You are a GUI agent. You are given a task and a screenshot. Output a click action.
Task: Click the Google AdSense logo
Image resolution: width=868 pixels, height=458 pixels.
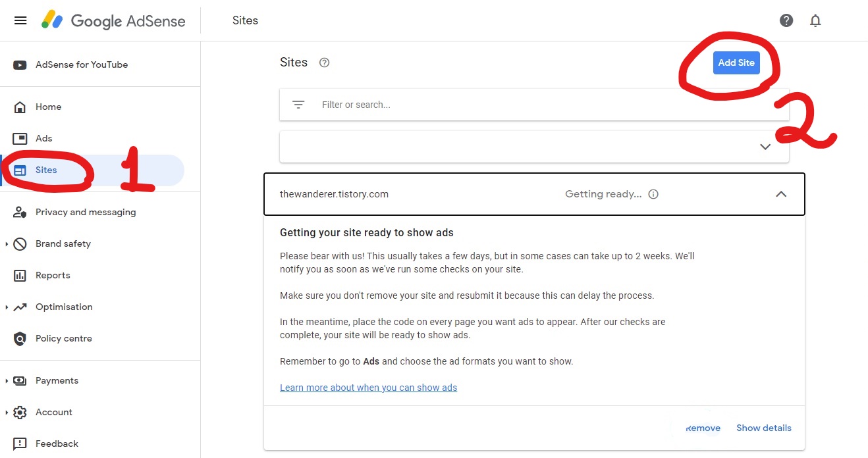(x=113, y=20)
